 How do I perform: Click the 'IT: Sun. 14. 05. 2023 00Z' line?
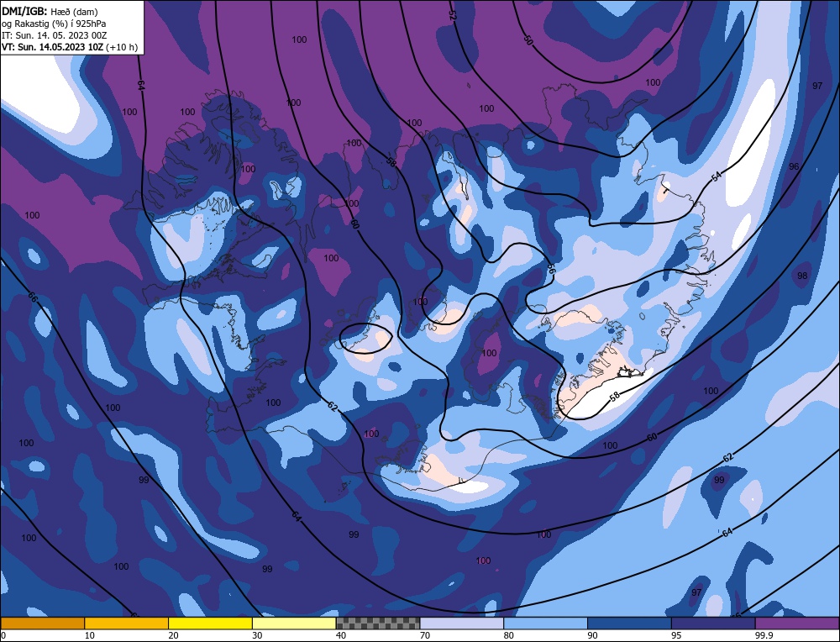point(54,35)
